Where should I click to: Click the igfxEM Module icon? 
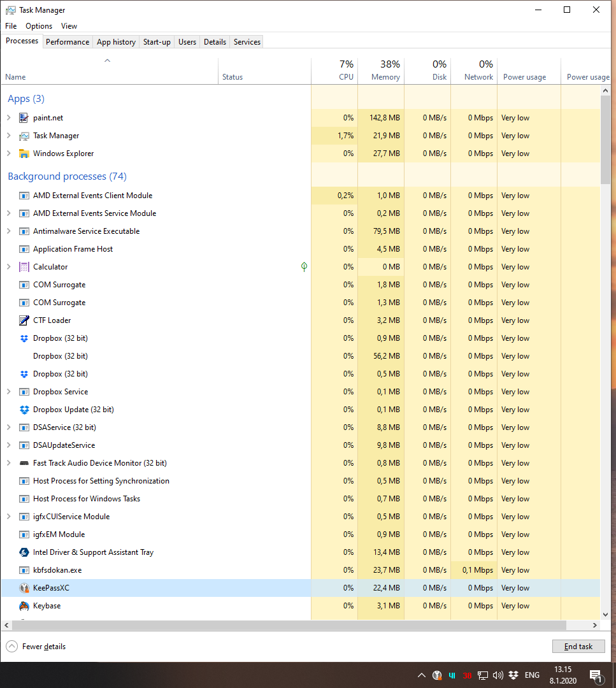(24, 534)
